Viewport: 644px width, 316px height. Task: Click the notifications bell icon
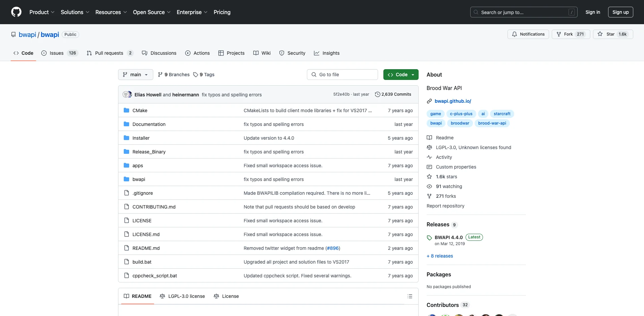point(514,34)
